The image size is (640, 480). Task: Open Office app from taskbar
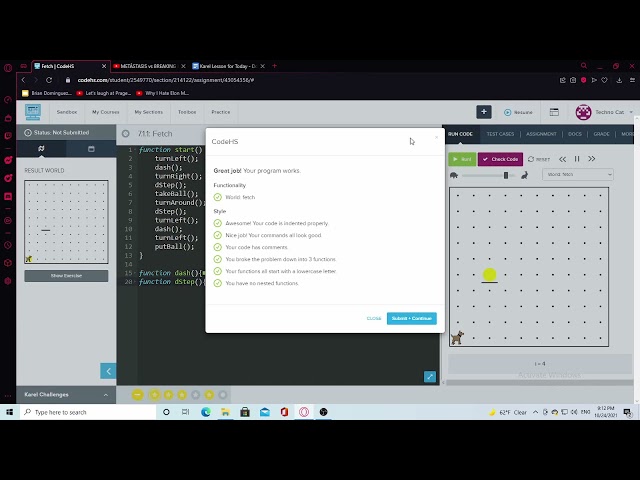284,412
